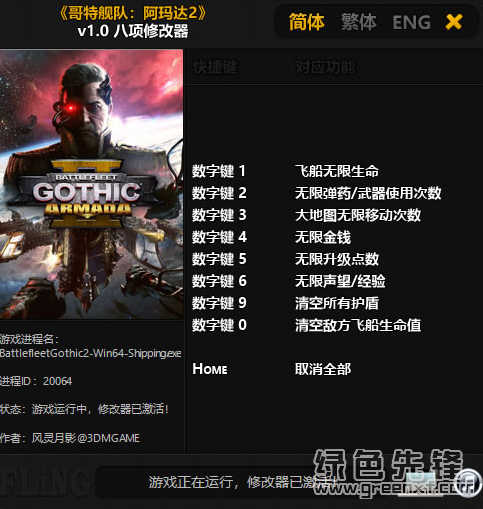Toggle 飞船无限生命 cheat
Viewport: 483px width, 509px height.
click(x=337, y=171)
